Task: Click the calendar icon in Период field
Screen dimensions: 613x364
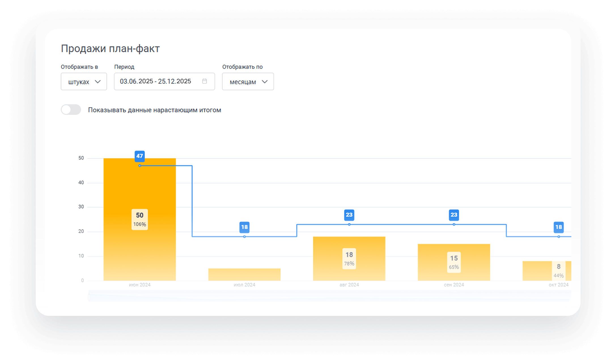Action: point(204,81)
